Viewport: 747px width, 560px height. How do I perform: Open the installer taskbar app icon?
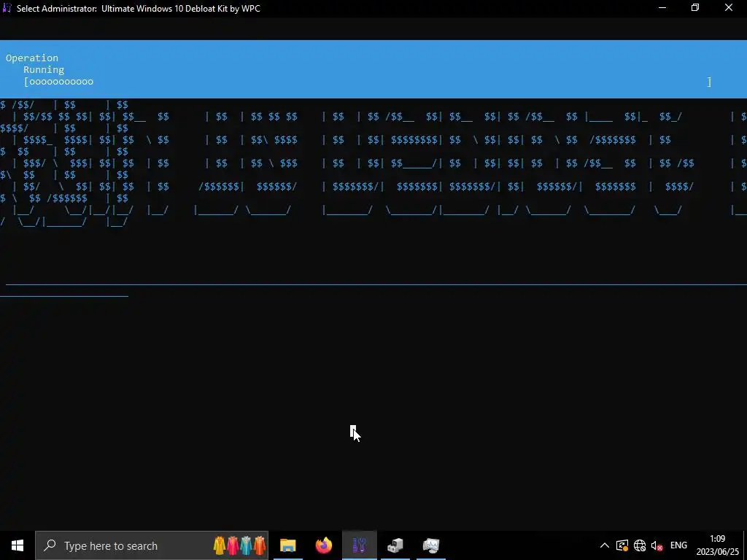[x=395, y=545]
